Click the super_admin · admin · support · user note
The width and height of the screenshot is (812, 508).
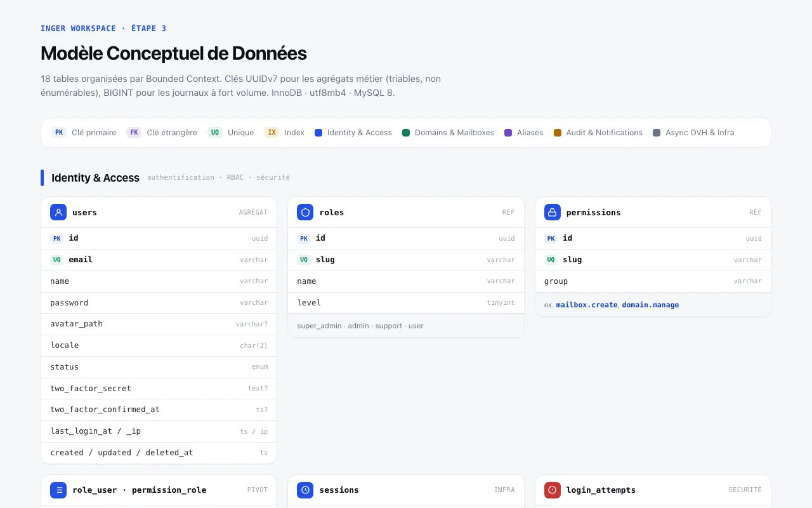coord(360,326)
